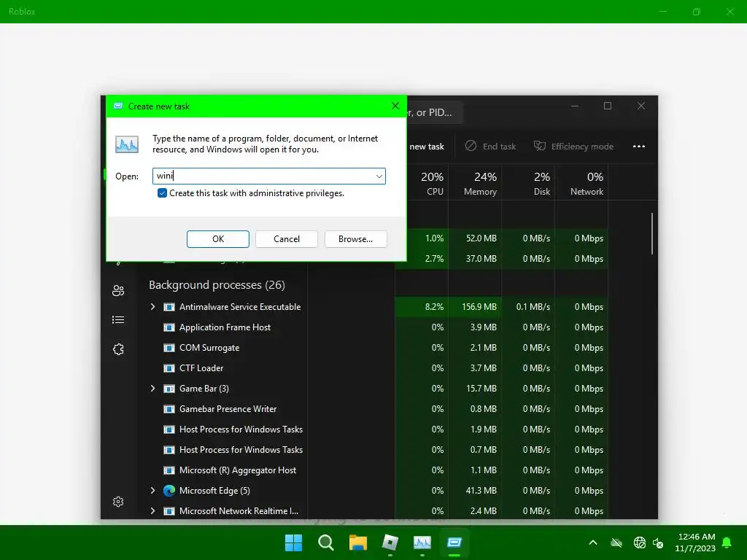Open the Services puzzle icon in sidebar

point(118,349)
